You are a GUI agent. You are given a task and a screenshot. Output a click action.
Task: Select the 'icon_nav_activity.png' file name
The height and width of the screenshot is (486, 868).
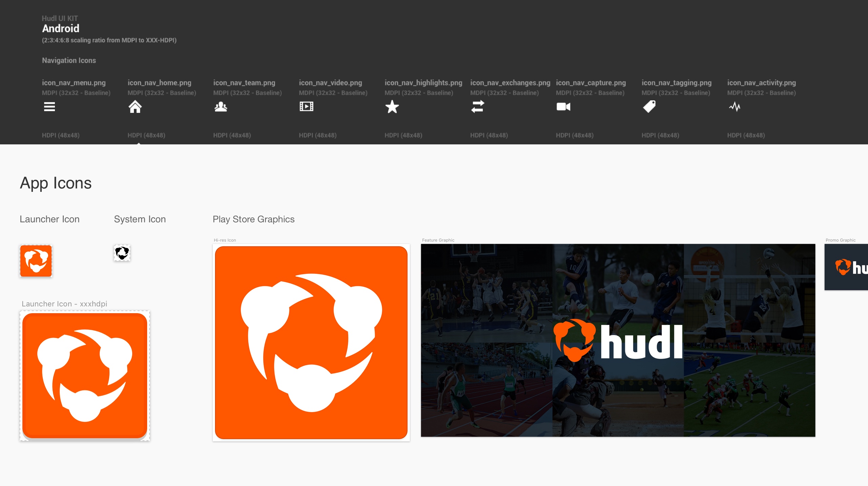point(761,83)
